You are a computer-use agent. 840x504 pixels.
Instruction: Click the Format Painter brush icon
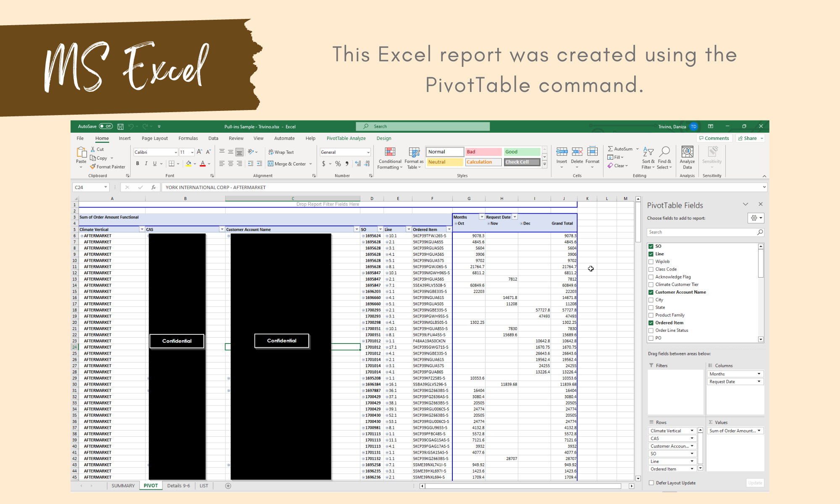click(93, 167)
